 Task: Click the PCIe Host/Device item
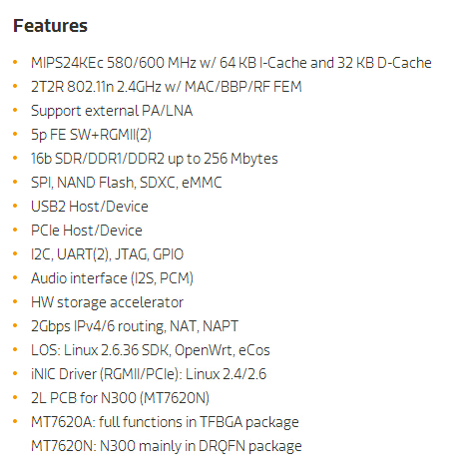coord(87,231)
